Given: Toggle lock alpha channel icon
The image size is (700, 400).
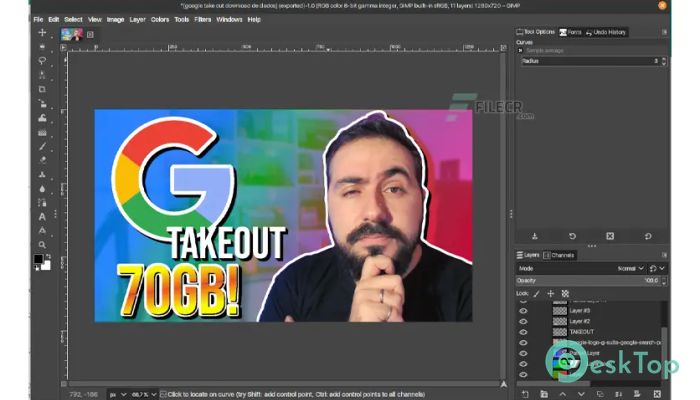Looking at the screenshot, I should click(565, 294).
